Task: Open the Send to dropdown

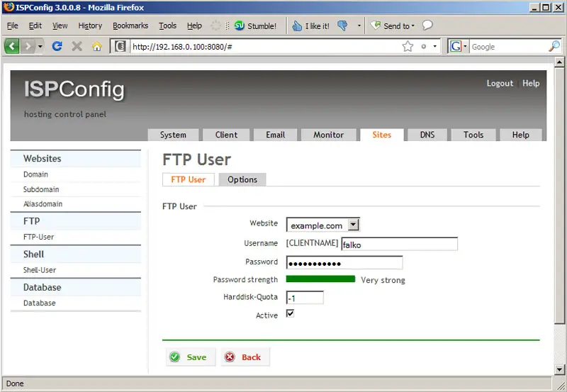Action: [393, 26]
